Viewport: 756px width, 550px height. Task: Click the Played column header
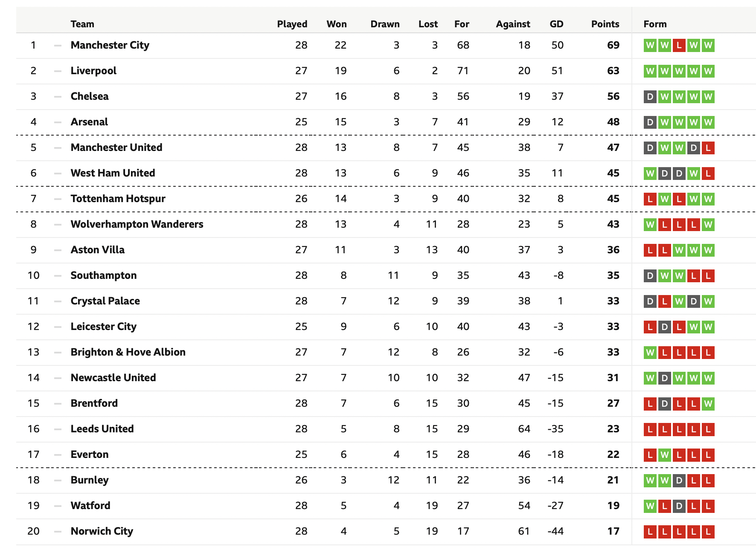pyautogui.click(x=292, y=24)
